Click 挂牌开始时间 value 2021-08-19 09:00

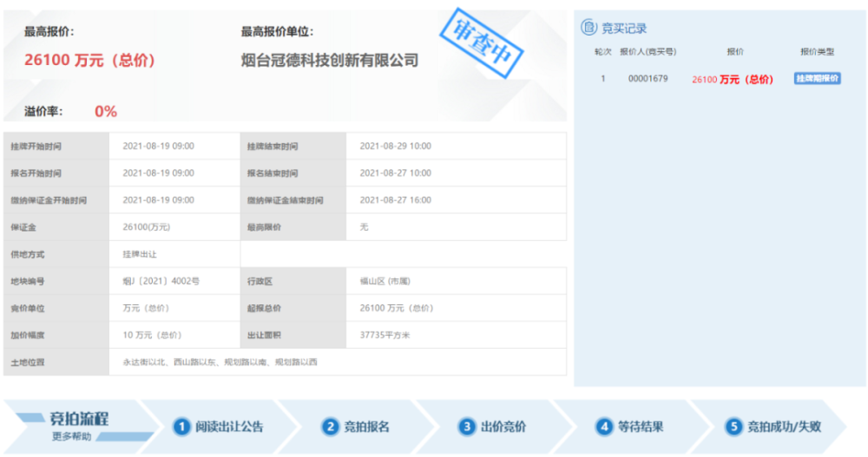click(158, 146)
